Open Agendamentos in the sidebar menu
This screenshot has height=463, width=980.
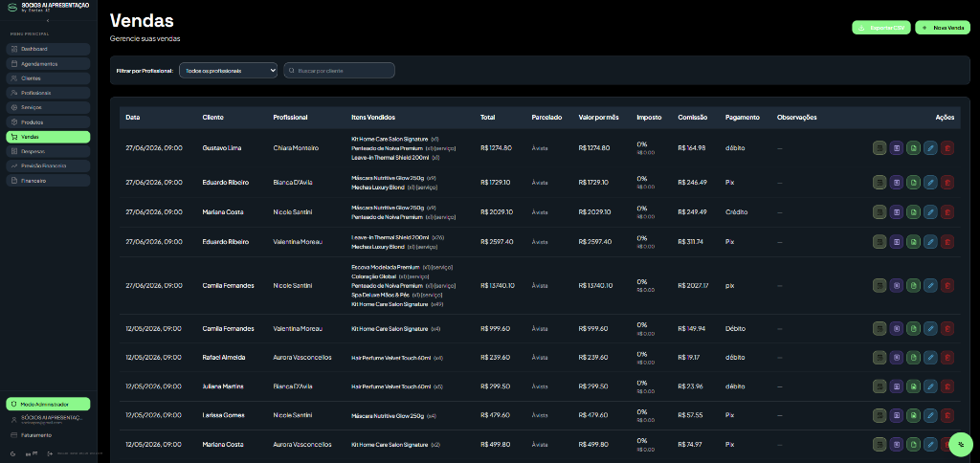click(x=48, y=64)
